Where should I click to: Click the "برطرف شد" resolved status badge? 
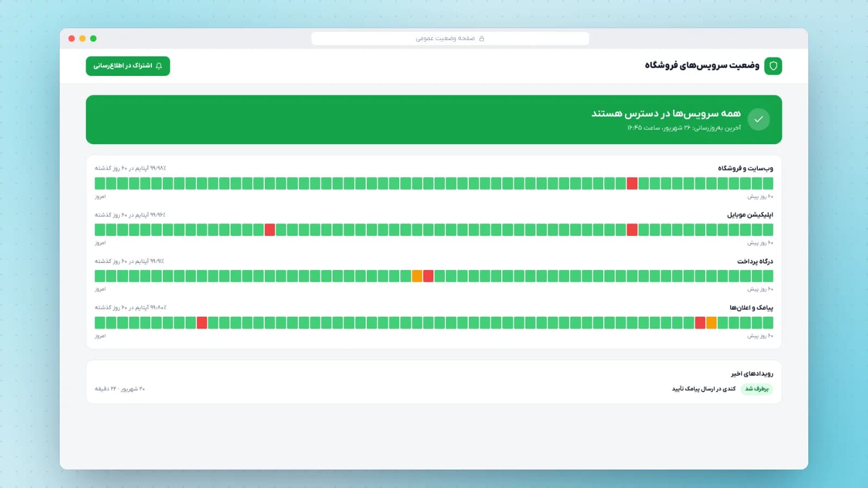(x=757, y=389)
